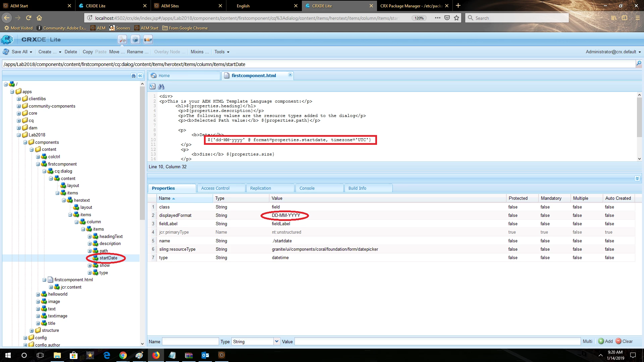
Task: Switch to the Access Control tab
Action: [215, 188]
